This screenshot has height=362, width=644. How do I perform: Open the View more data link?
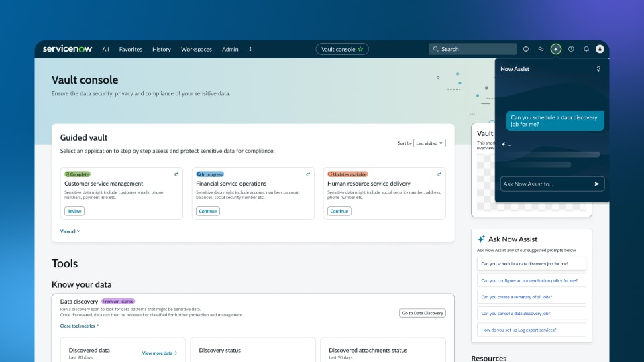pos(160,353)
